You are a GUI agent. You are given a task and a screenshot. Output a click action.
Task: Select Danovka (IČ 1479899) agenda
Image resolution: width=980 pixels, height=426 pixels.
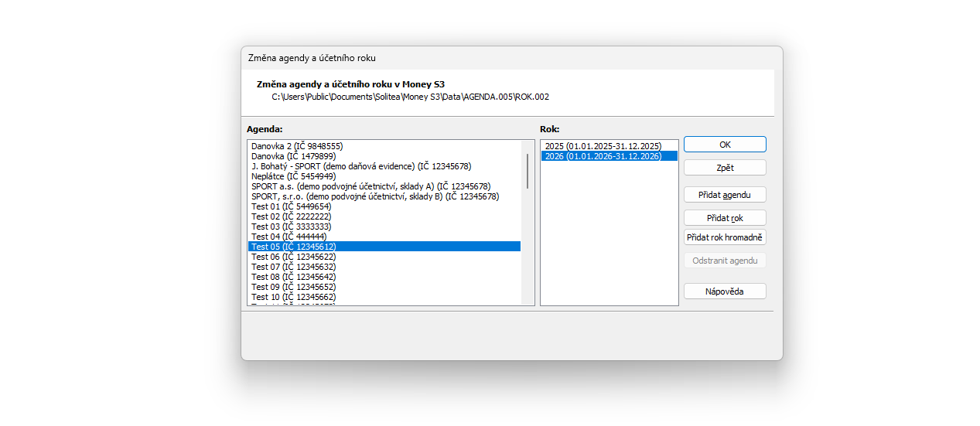[384, 156]
